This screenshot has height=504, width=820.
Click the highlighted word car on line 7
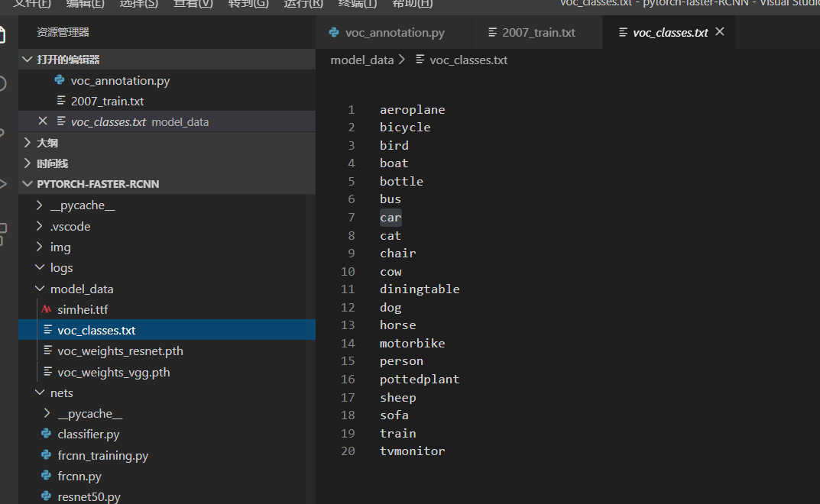(391, 218)
